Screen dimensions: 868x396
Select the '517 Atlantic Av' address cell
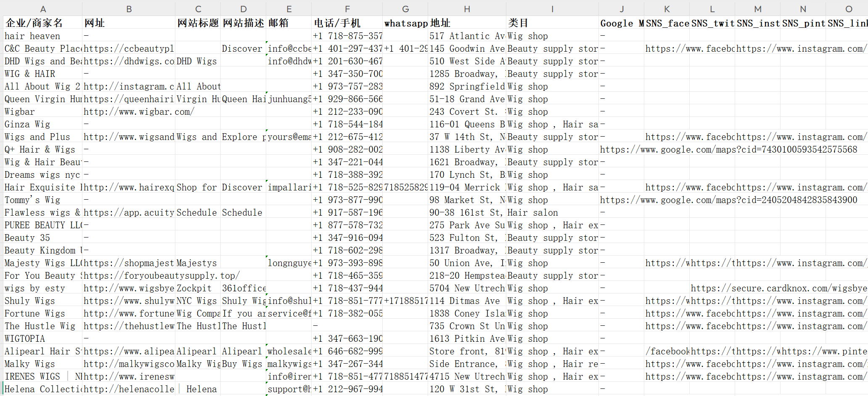click(467, 36)
